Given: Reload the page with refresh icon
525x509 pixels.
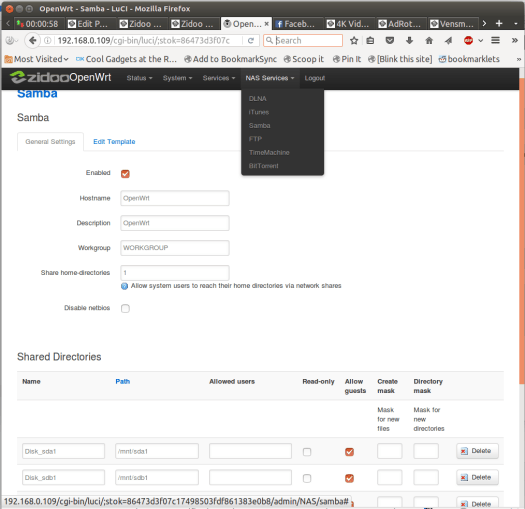Looking at the screenshot, I should (250, 41).
